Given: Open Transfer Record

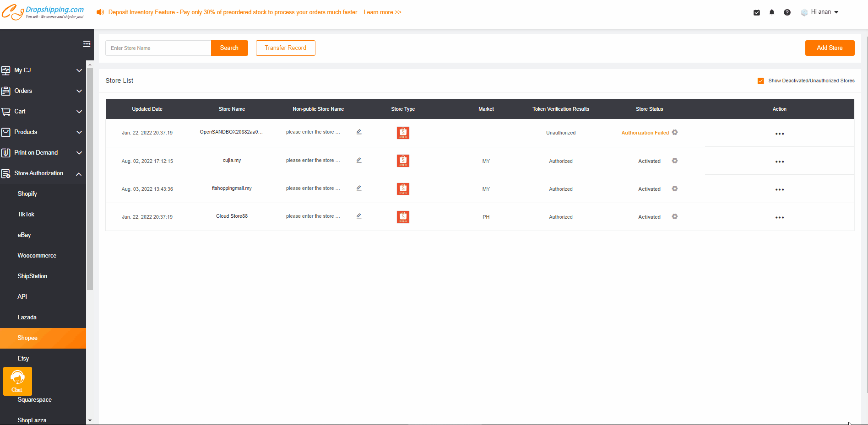Looking at the screenshot, I should point(285,48).
